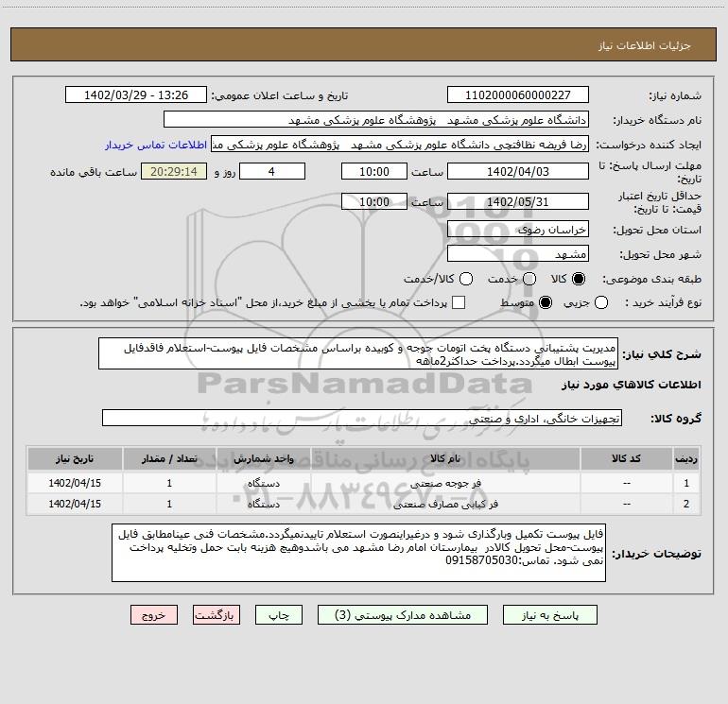728x704 pixels.
Task: Open مشاهده مدارک پیوستی (3) attachments
Action: (x=403, y=615)
